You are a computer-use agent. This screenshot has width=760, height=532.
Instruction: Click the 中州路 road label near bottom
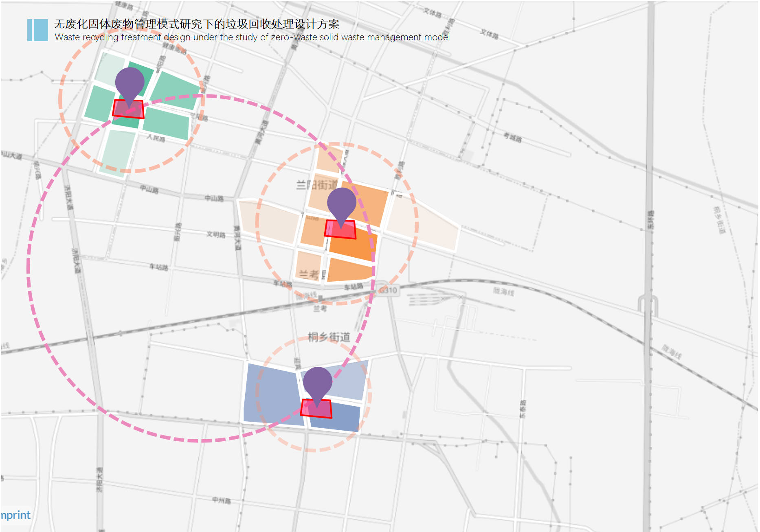pos(221,500)
